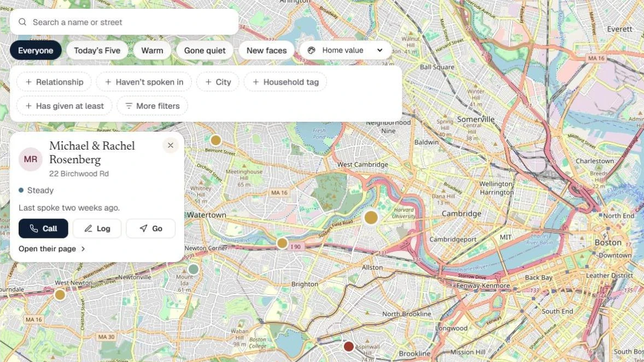Log an interaction with the Rosenbergs
Screen dimensions: 644x362
click(97, 229)
